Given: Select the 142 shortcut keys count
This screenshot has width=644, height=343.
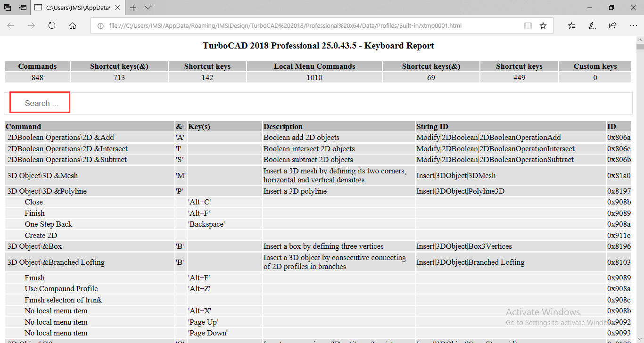Looking at the screenshot, I should pos(207,78).
